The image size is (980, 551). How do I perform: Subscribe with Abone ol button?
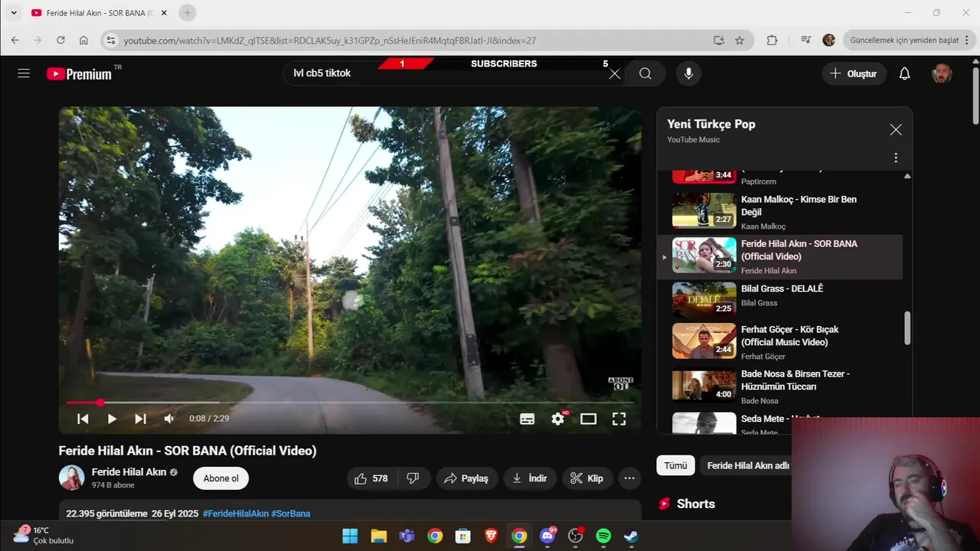point(220,478)
